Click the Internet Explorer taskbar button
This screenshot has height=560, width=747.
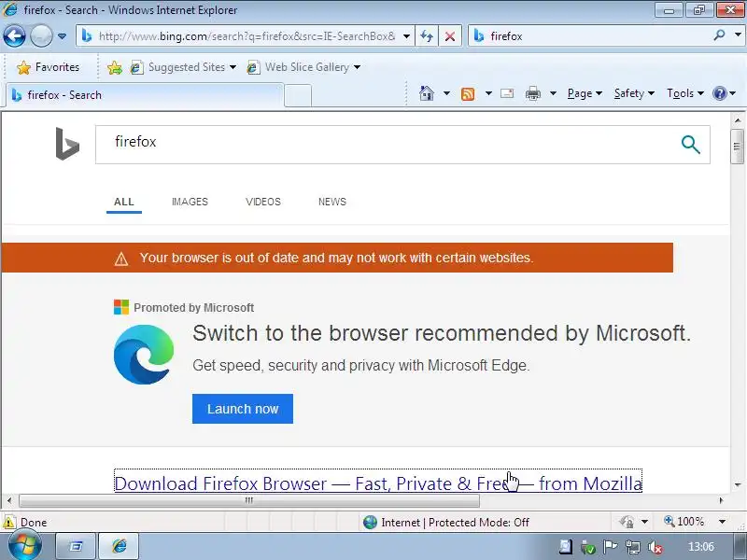[x=120, y=546]
